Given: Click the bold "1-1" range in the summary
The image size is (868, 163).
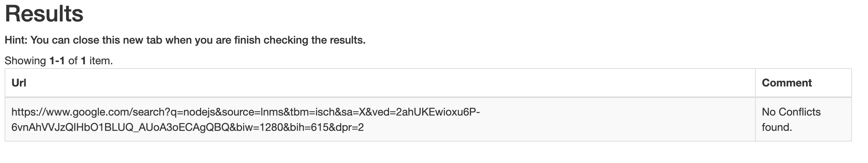Looking at the screenshot, I should coord(57,61).
